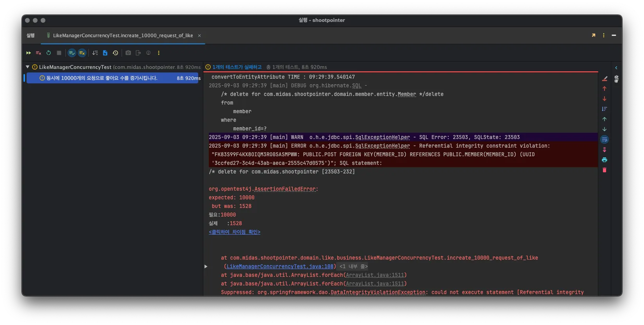Click the profiler gauge icon in toolbar
Screen dimensions: 644x325
(x=148, y=53)
